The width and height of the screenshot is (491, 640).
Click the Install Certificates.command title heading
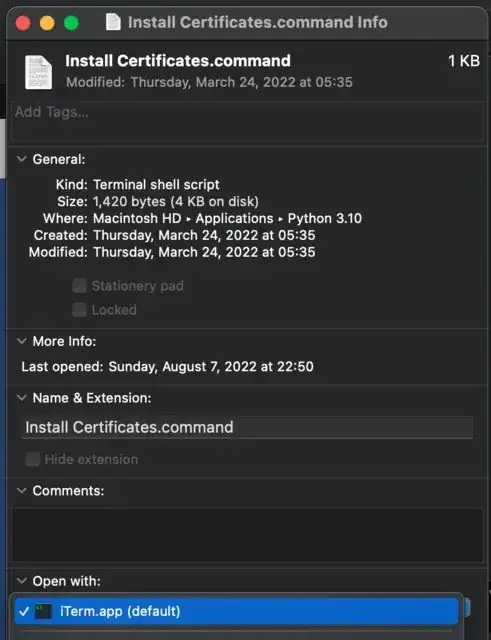pos(178,61)
